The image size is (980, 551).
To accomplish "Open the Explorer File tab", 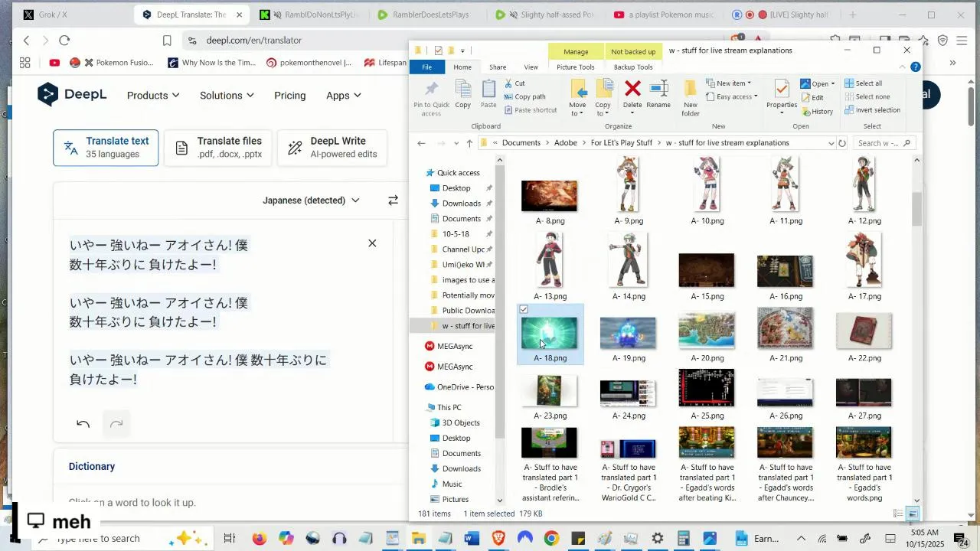I will [x=426, y=67].
